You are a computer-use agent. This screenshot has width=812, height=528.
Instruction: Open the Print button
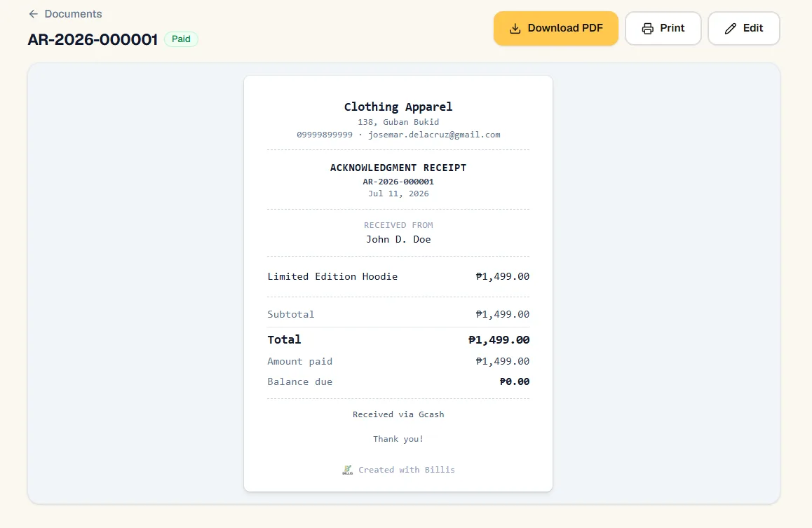663,29
